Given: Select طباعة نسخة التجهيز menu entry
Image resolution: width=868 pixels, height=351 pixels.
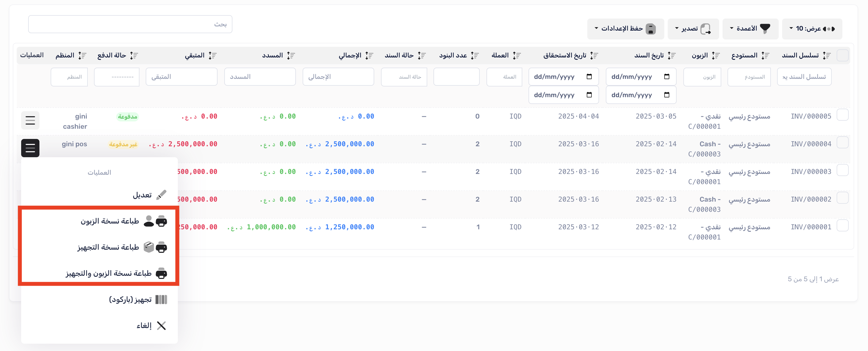Looking at the screenshot, I should pos(108,247).
